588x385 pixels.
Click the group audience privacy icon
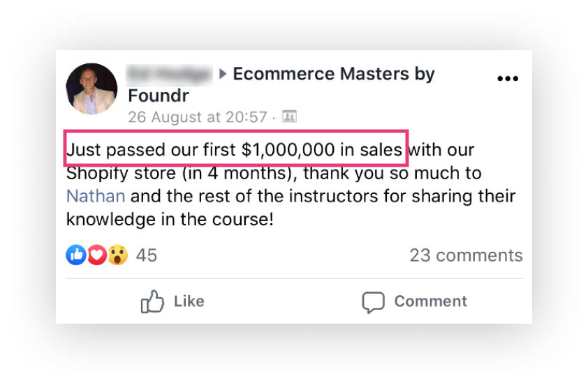coord(289,116)
